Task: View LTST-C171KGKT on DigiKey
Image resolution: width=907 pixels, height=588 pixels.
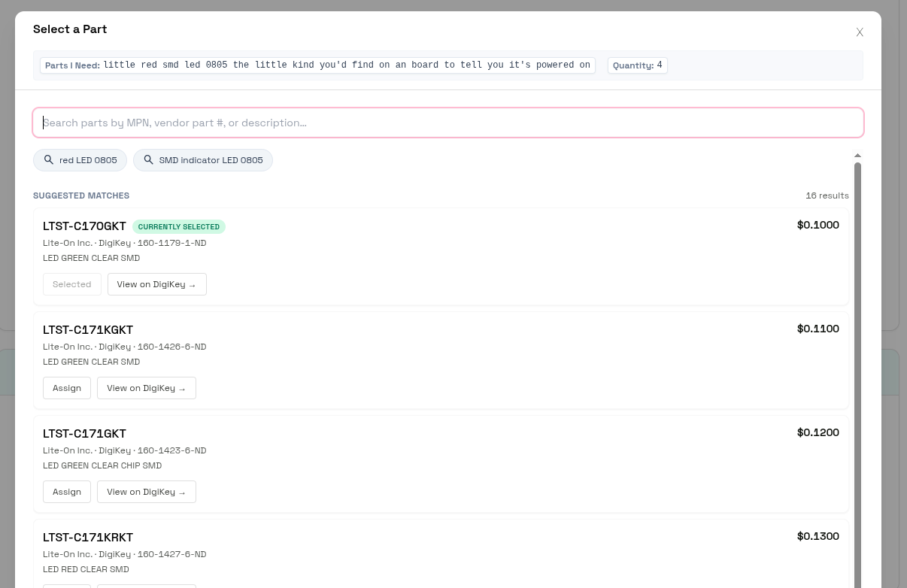Action: pos(146,388)
